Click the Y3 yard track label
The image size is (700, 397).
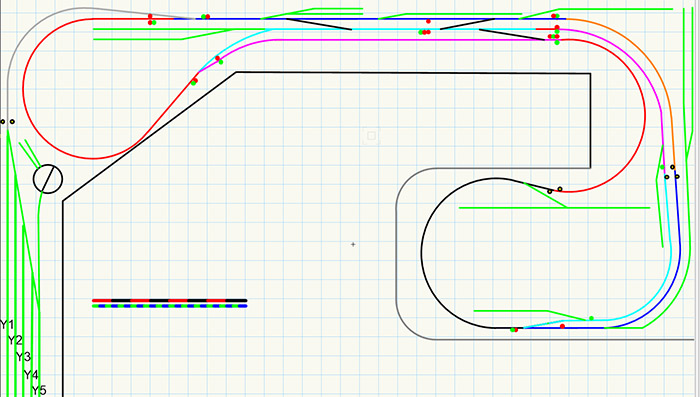tap(23, 357)
